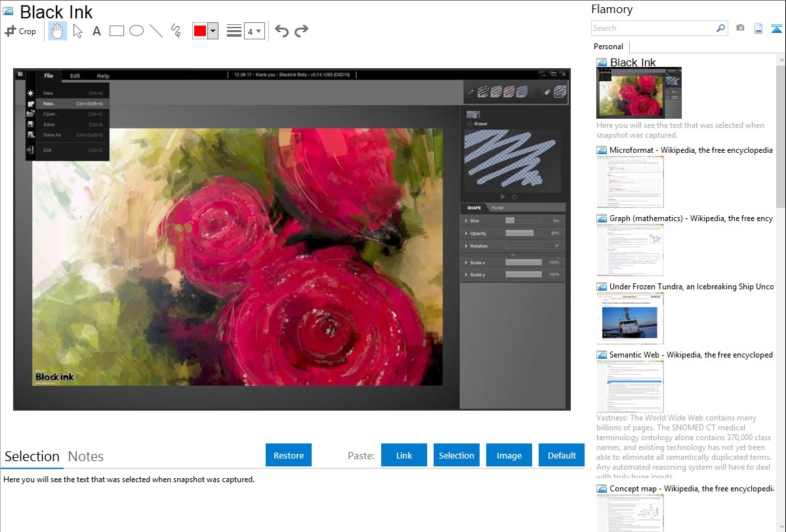Image resolution: width=786 pixels, height=532 pixels.
Task: Choose Open.. in the File menu
Action: pos(73,114)
